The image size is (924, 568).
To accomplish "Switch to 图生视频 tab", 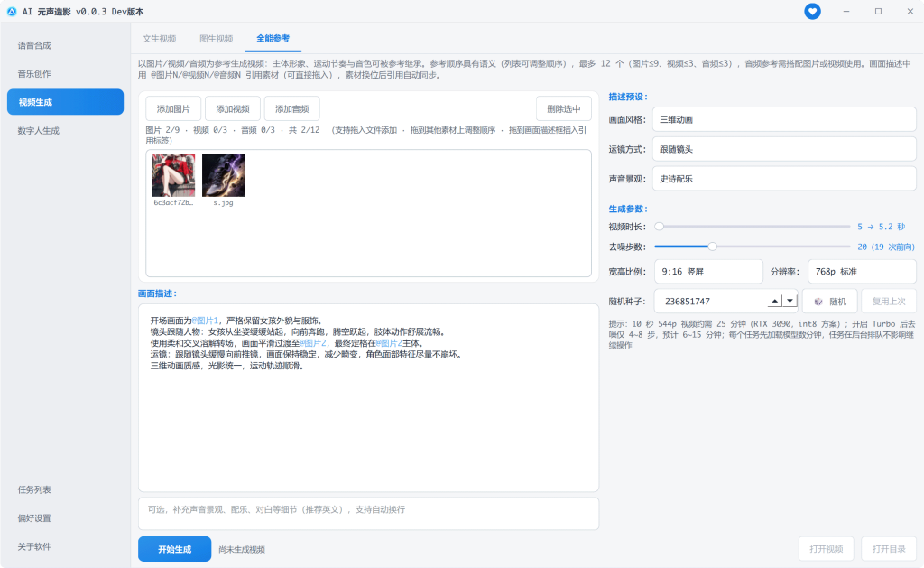I will click(217, 38).
